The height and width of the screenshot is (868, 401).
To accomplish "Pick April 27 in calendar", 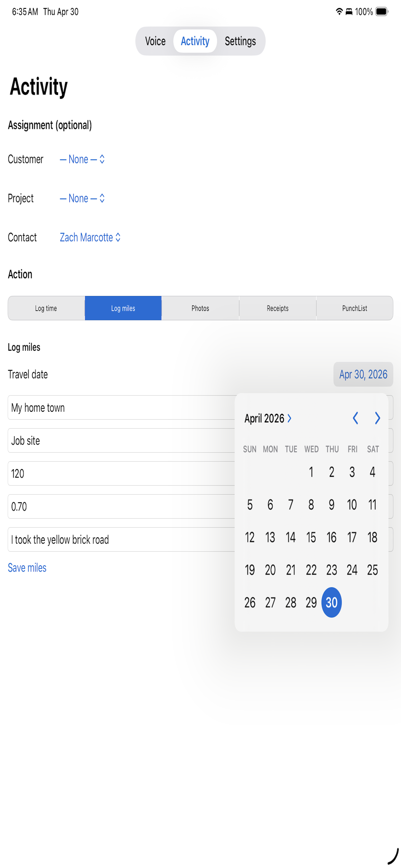I will 270,603.
